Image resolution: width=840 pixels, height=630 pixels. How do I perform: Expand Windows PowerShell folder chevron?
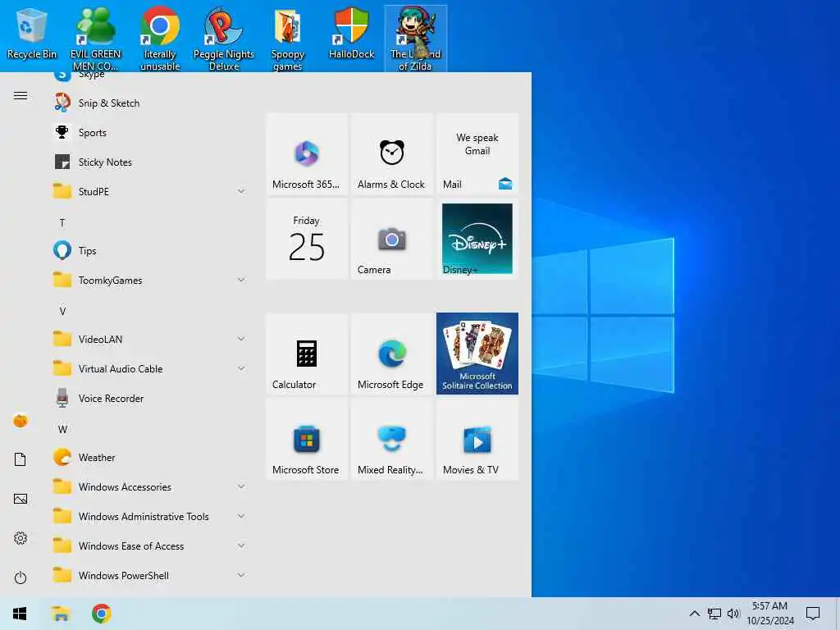point(241,575)
